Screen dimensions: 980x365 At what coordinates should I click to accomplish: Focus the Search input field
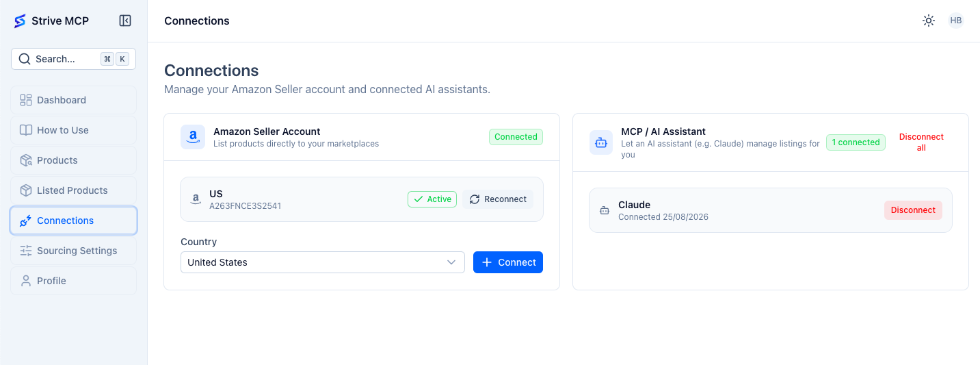coord(74,59)
